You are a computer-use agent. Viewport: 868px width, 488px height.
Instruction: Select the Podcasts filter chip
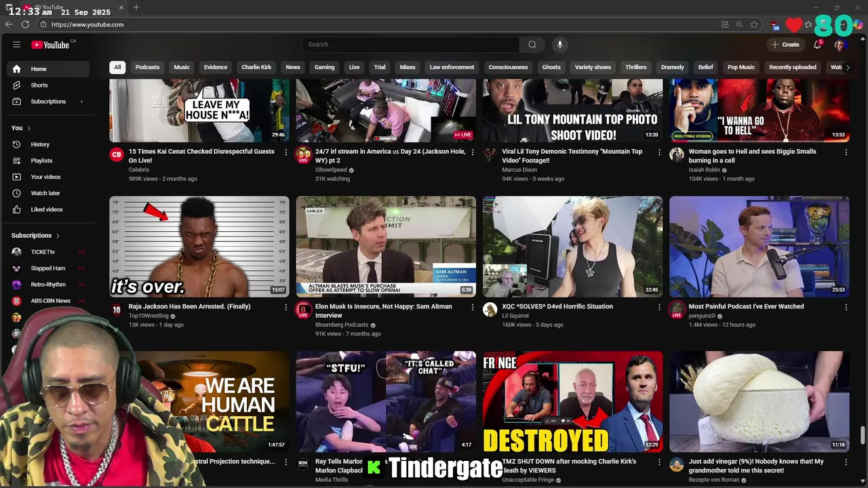click(147, 67)
